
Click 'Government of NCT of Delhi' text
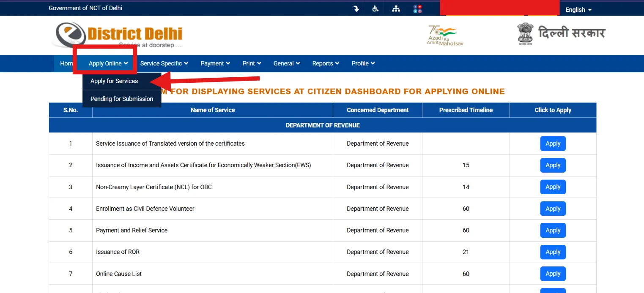coord(85,8)
